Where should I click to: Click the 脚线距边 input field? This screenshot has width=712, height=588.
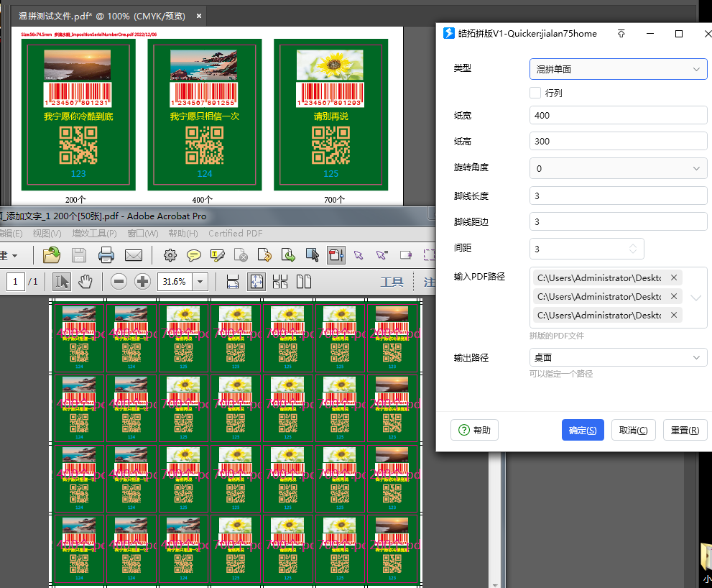[x=618, y=221]
